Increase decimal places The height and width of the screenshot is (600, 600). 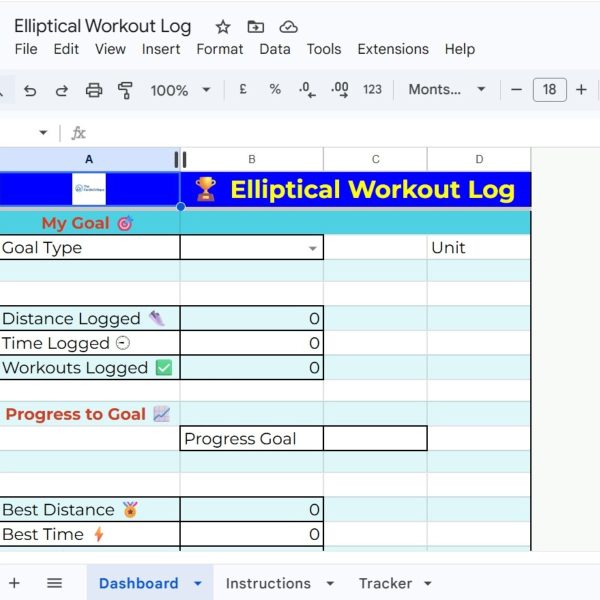coord(340,90)
